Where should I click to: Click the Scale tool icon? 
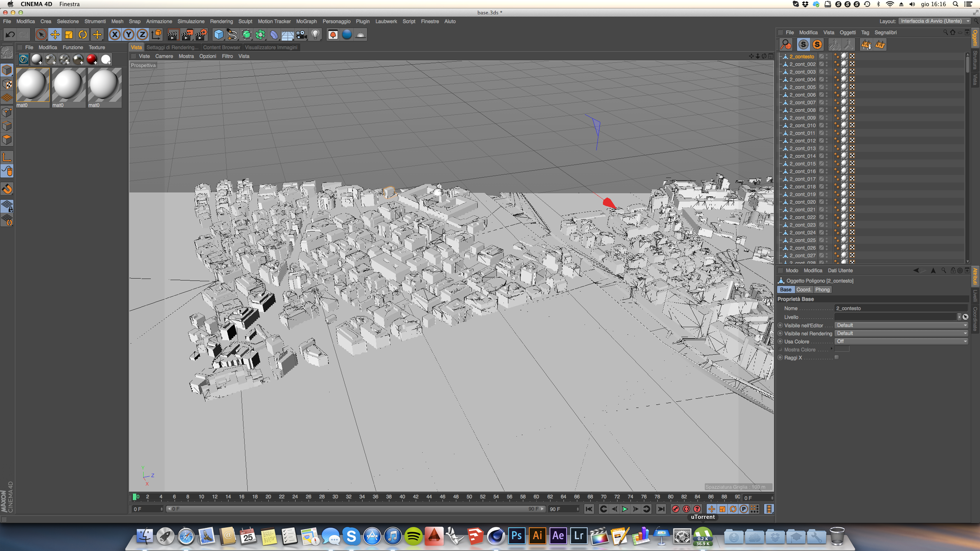click(x=69, y=35)
